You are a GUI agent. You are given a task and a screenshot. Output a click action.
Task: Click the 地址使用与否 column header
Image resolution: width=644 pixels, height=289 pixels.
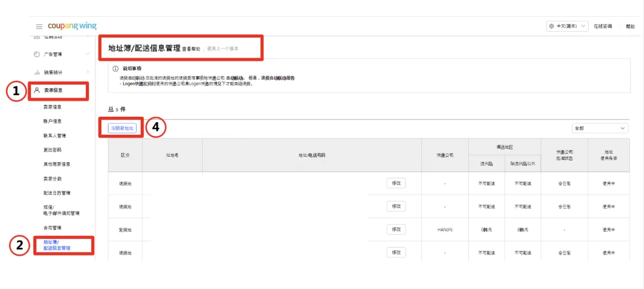(608, 155)
